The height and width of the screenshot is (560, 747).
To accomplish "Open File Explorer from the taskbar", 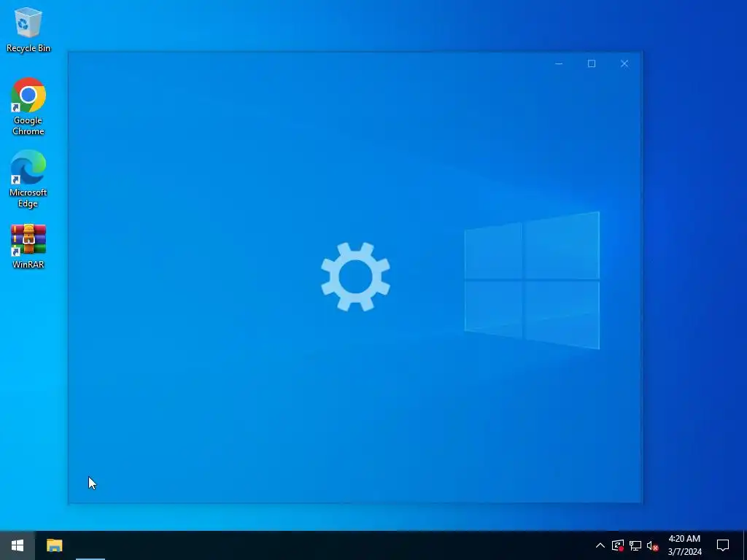I will click(x=54, y=545).
